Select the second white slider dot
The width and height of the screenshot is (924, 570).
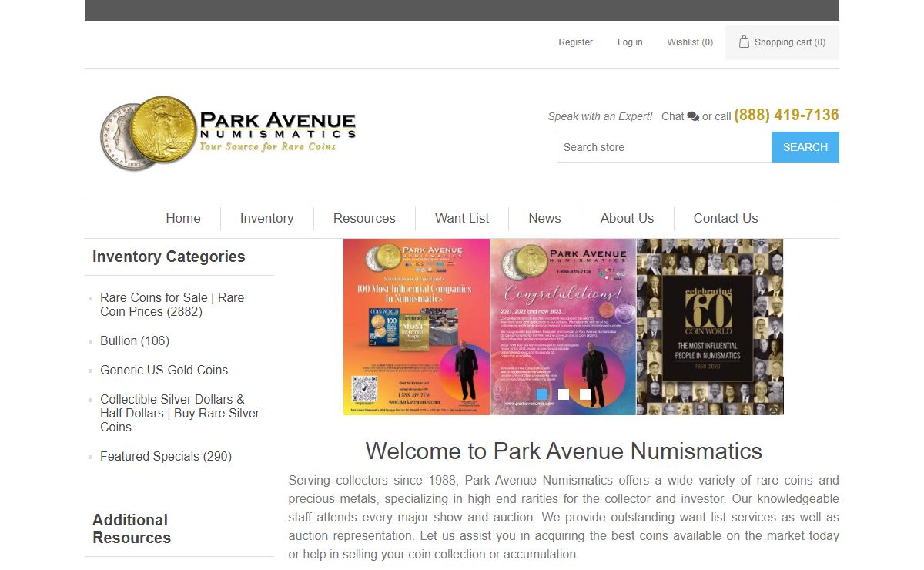[564, 394]
